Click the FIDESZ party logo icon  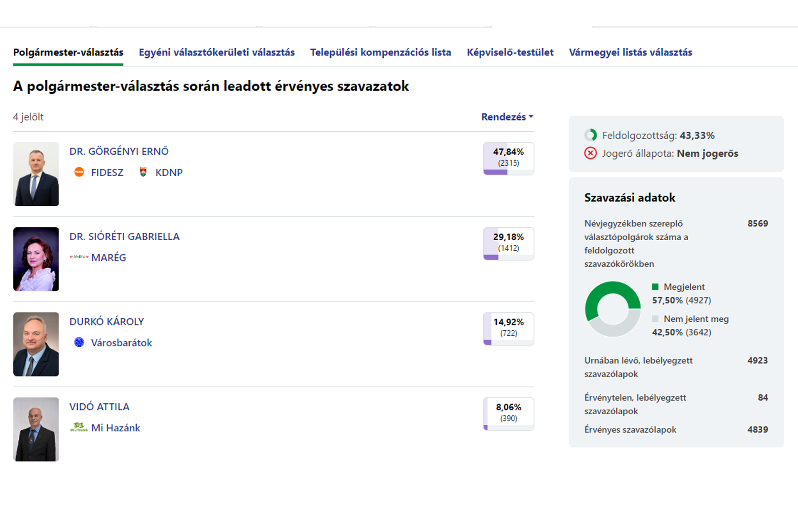79,172
